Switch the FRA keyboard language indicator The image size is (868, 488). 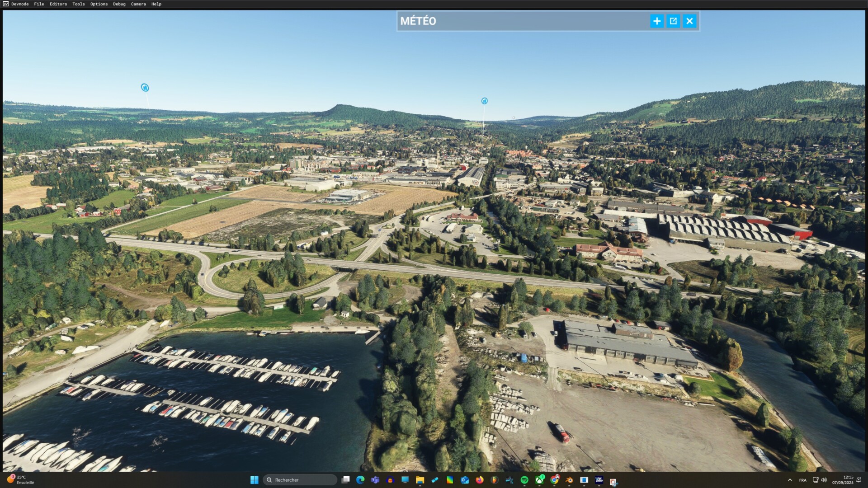tap(802, 480)
